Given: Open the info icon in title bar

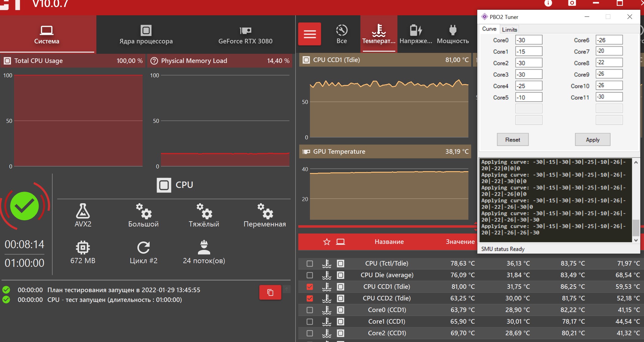Looking at the screenshot, I should tap(548, 3).
